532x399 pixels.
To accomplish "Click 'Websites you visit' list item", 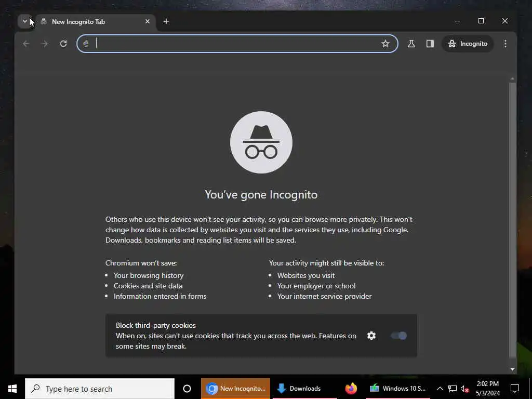I will [x=306, y=275].
